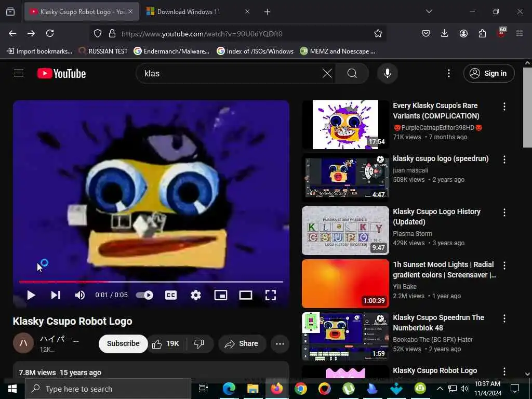The height and width of the screenshot is (399, 532).
Task: Open the extensions puzzle icon
Action: pyautogui.click(x=482, y=33)
